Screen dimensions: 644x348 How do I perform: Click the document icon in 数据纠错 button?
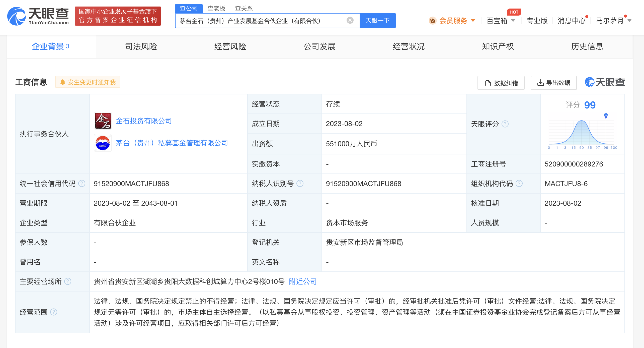(x=488, y=83)
